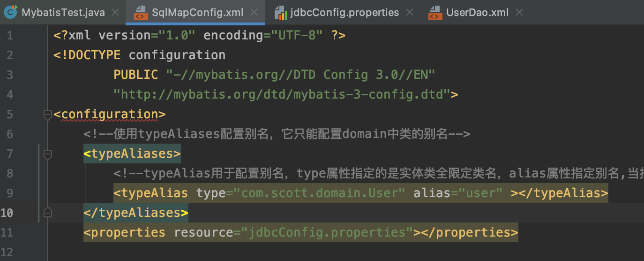Click line number 9 in the gutter
The width and height of the screenshot is (644, 261).
(10, 193)
